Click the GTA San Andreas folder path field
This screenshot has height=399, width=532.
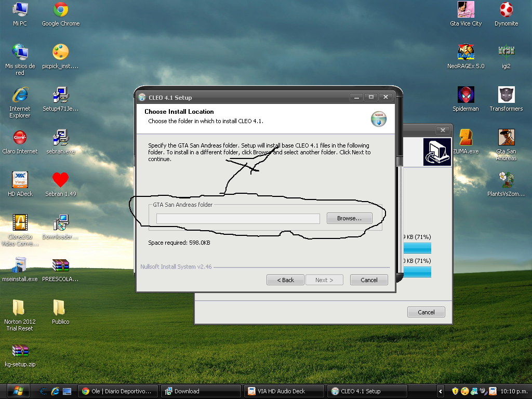click(238, 219)
